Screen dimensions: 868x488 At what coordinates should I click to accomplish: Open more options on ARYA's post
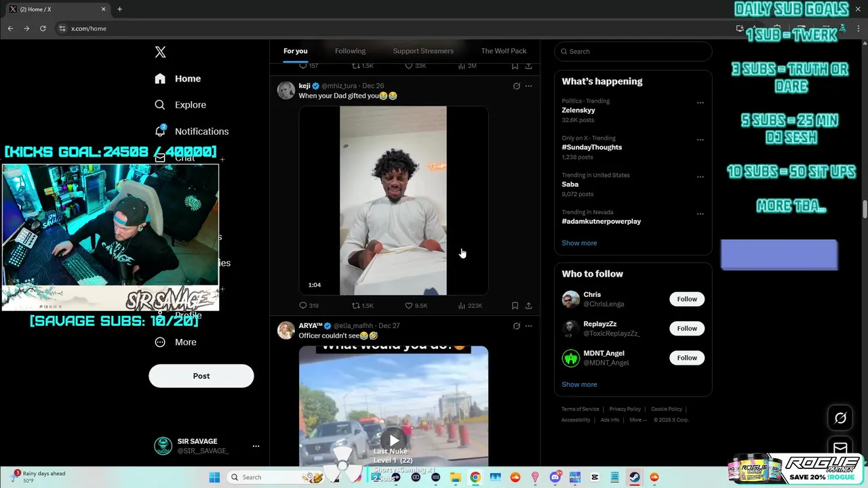pos(529,326)
